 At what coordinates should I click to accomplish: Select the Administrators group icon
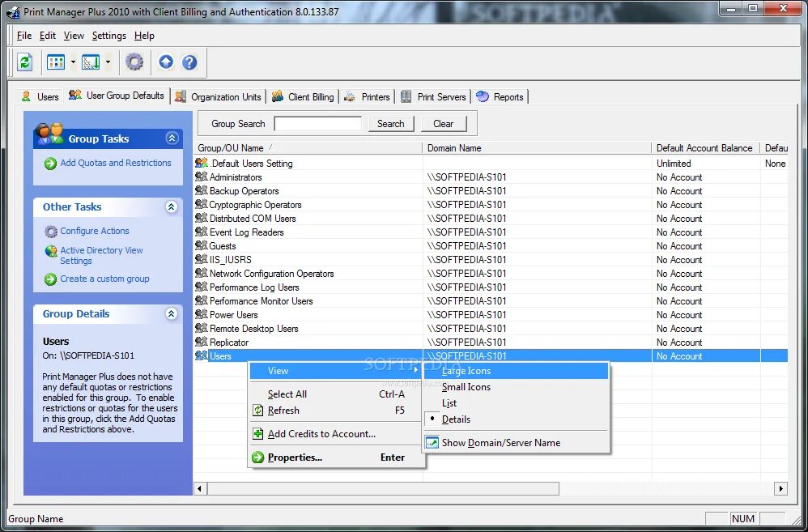pos(201,177)
